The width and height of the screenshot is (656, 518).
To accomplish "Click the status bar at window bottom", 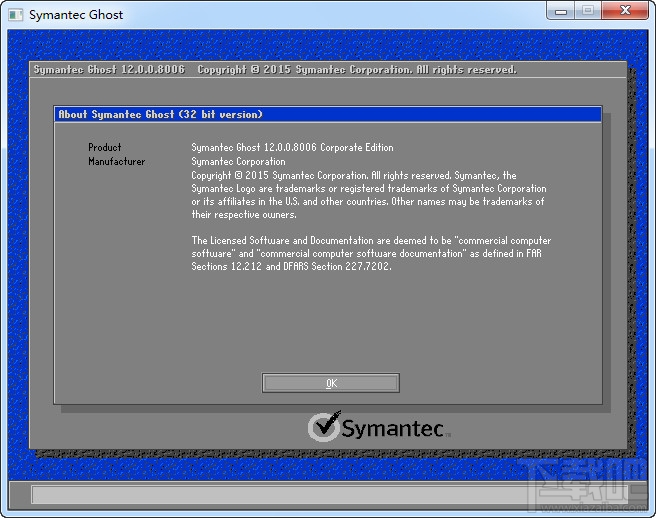I will (x=328, y=495).
